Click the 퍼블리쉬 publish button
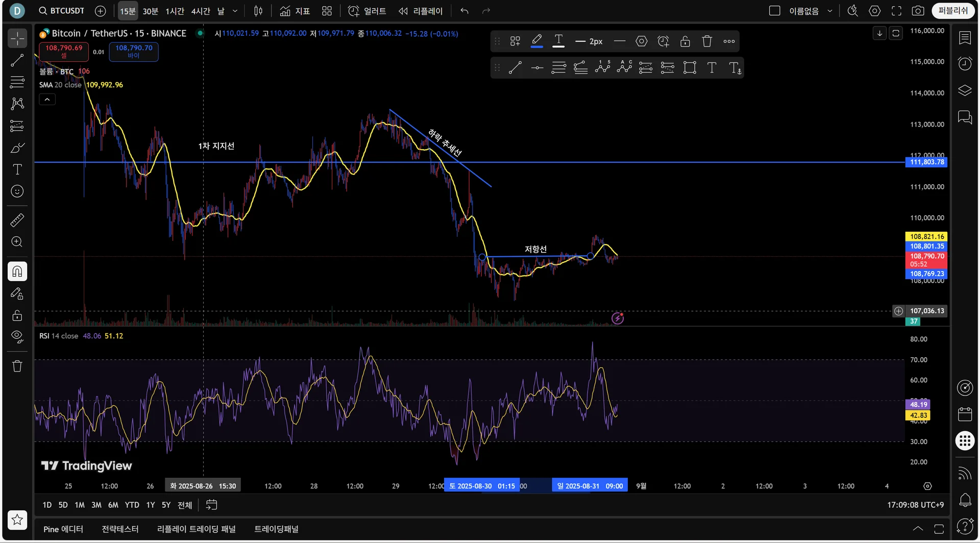Image resolution: width=980 pixels, height=543 pixels. [x=953, y=11]
